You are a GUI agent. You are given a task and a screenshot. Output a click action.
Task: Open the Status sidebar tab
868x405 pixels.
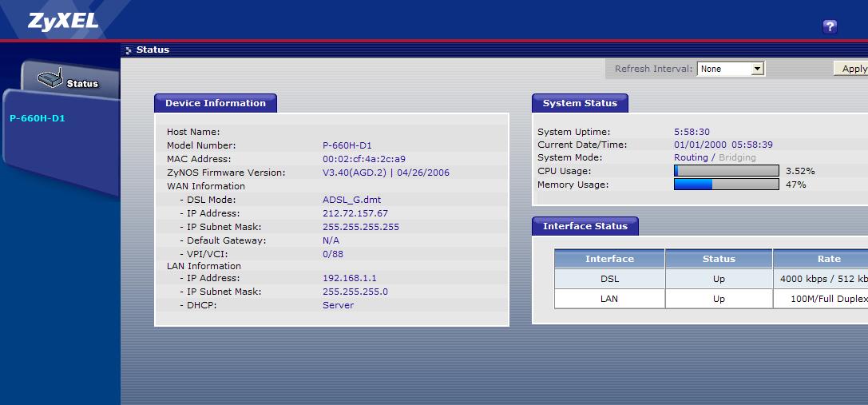tap(70, 79)
